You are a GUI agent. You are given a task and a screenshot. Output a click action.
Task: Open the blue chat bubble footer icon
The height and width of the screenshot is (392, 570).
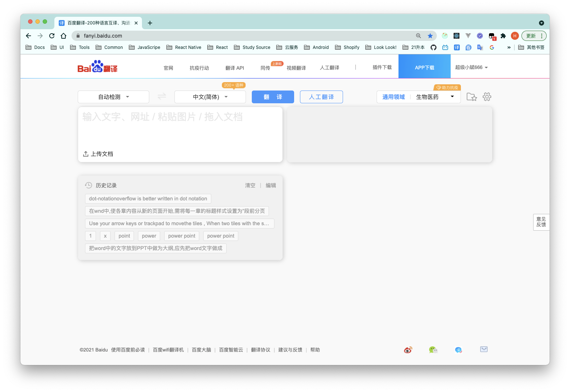coord(458,350)
